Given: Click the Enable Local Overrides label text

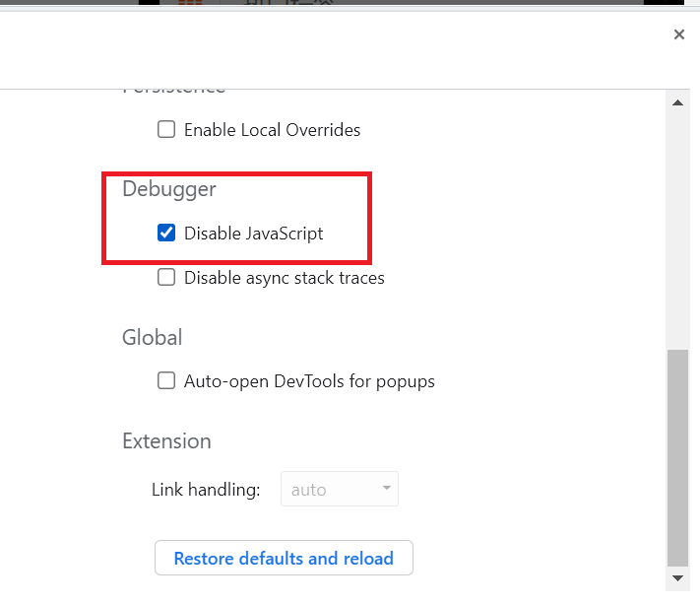Looking at the screenshot, I should pos(272,129).
